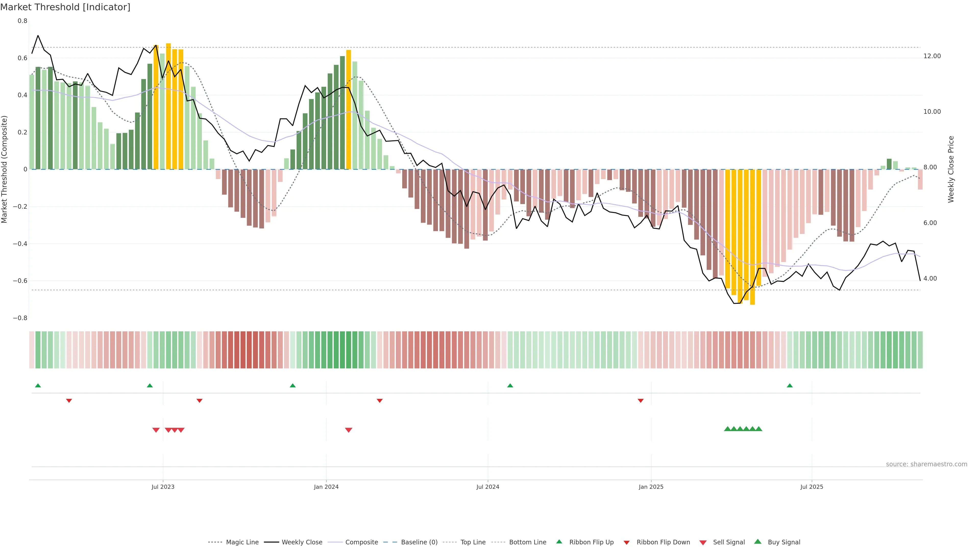
Task: Click the Magic Line dotted legend sample
Action: pyautogui.click(x=215, y=542)
